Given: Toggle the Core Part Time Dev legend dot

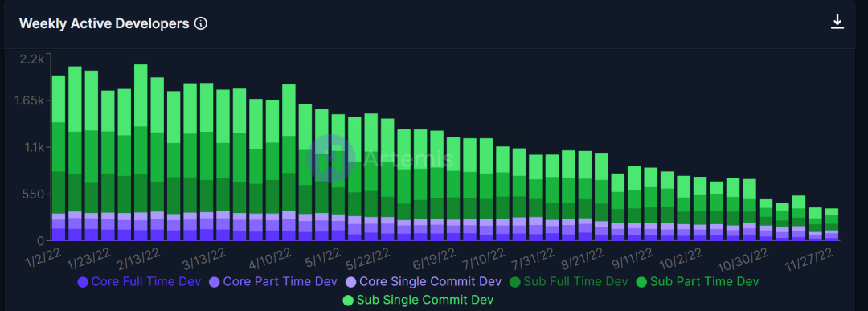Looking at the screenshot, I should (215, 282).
